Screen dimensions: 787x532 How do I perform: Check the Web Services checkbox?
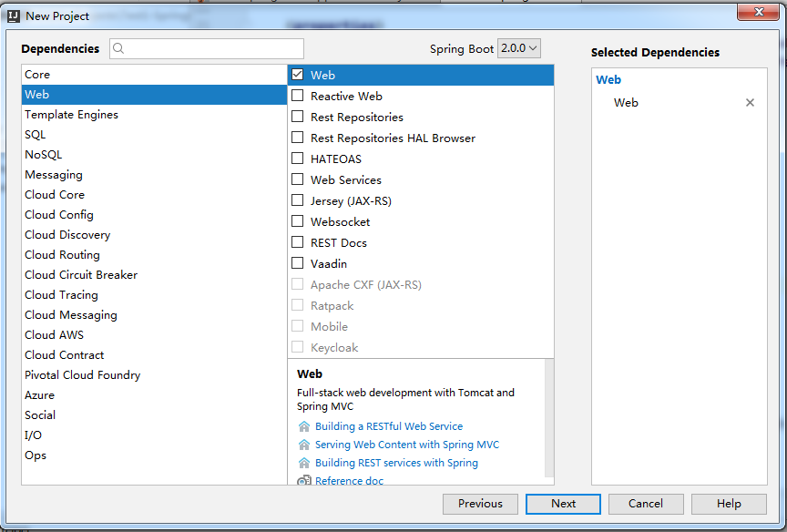click(x=298, y=179)
